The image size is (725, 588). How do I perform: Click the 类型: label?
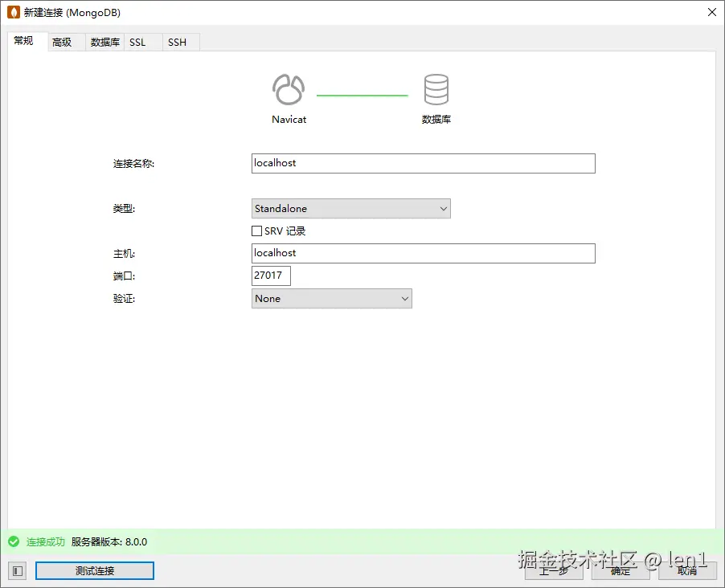click(x=124, y=209)
